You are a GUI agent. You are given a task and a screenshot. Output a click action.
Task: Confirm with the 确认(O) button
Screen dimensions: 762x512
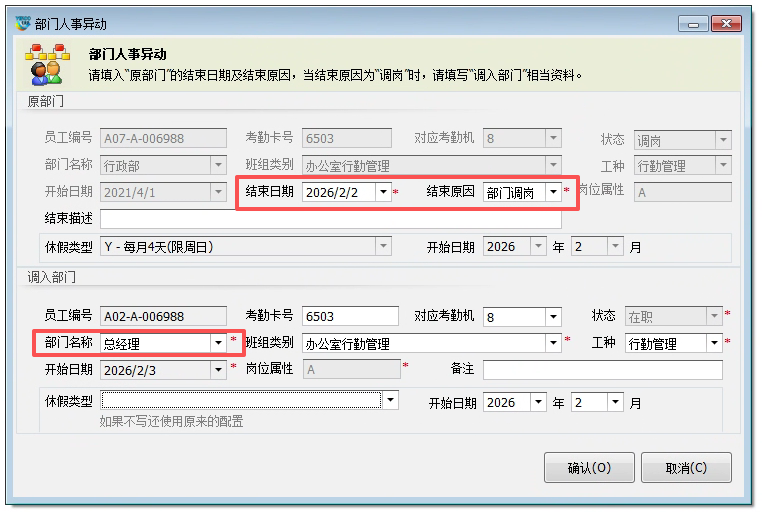(589, 467)
